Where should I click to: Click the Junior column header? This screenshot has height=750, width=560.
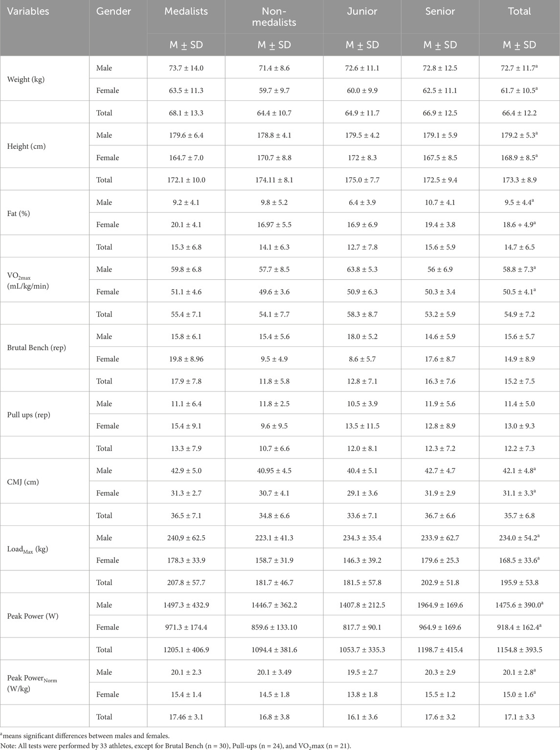point(362,11)
